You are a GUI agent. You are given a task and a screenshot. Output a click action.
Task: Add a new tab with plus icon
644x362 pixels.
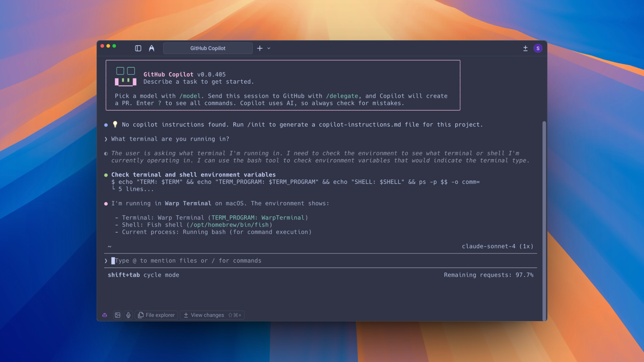coord(260,48)
